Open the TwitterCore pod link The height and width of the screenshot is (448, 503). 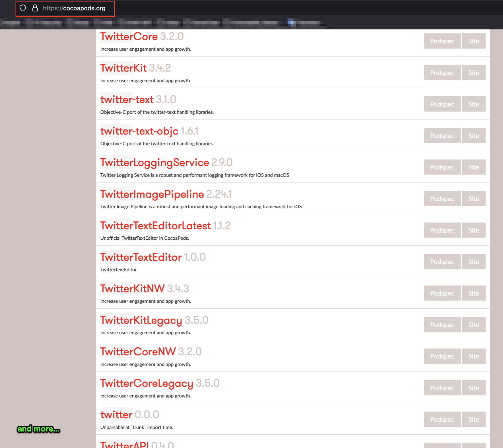point(129,37)
